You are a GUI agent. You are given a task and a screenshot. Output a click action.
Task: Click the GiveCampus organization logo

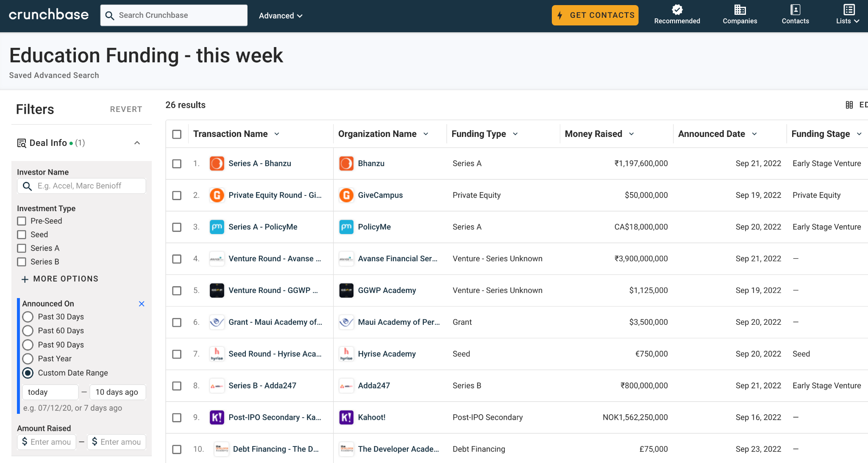tap(346, 195)
